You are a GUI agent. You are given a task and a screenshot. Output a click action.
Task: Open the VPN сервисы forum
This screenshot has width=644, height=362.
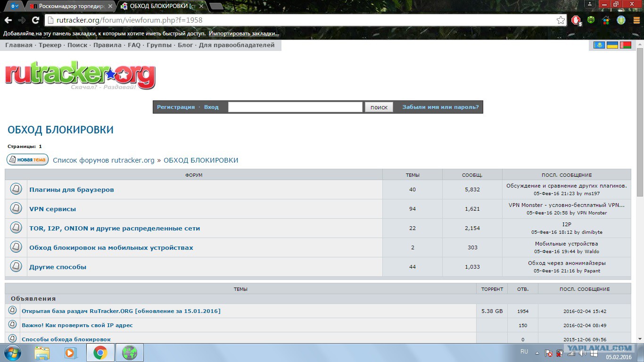(x=52, y=209)
